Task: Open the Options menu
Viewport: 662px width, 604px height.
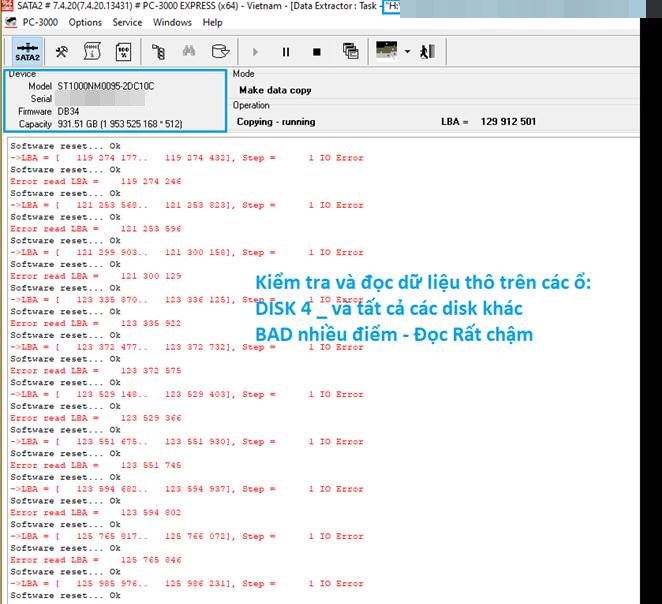Action: pyautogui.click(x=85, y=22)
